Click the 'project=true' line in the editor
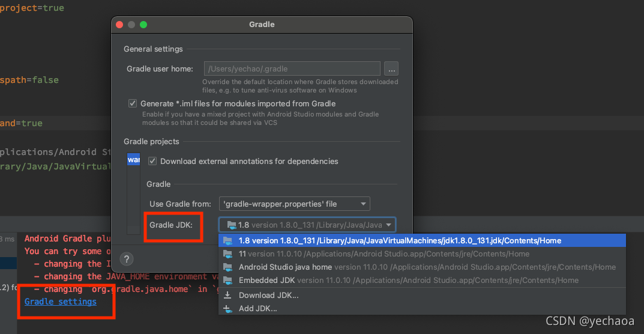 point(32,8)
